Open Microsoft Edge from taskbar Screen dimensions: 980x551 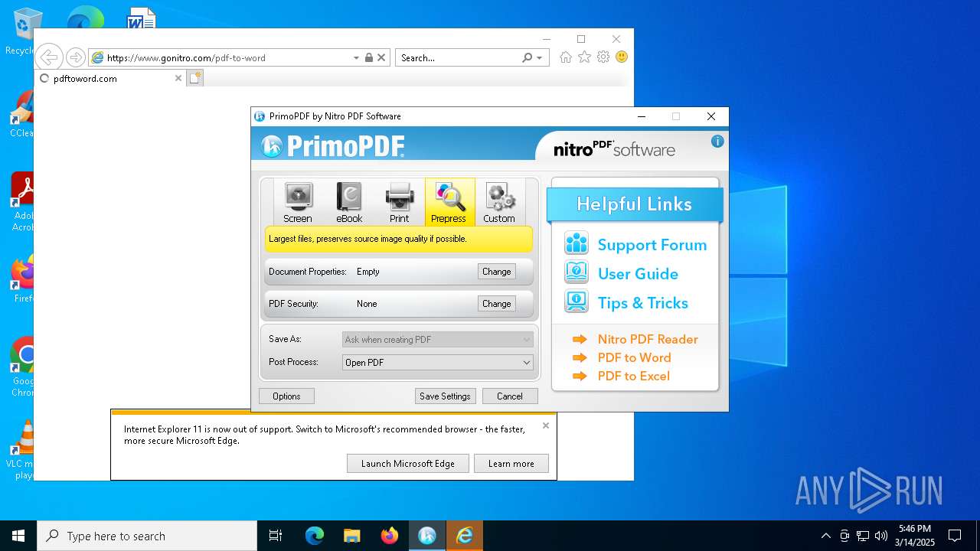click(315, 536)
